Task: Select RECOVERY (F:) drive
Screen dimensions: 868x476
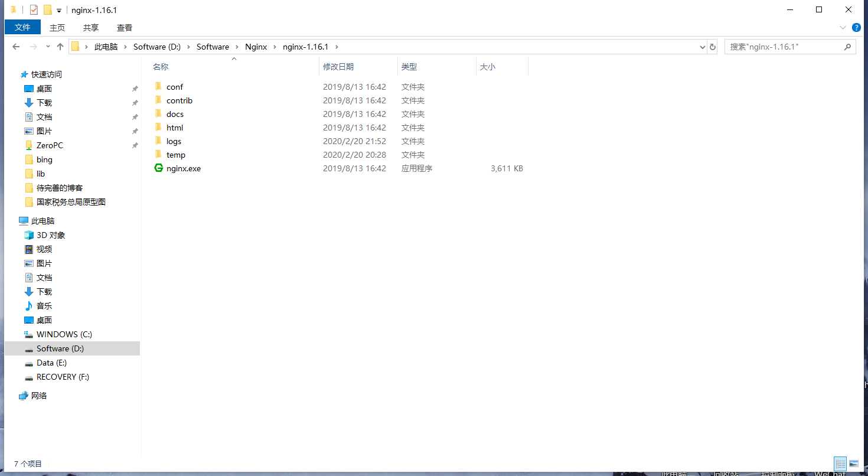Action: click(x=63, y=377)
